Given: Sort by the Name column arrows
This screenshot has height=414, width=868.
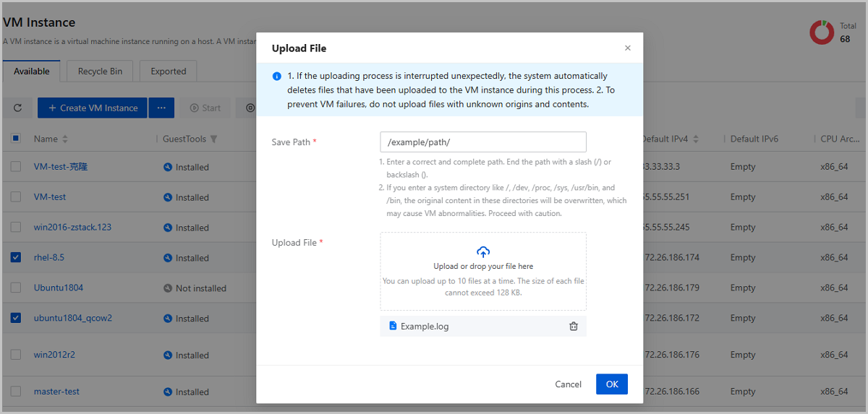Looking at the screenshot, I should [x=65, y=139].
